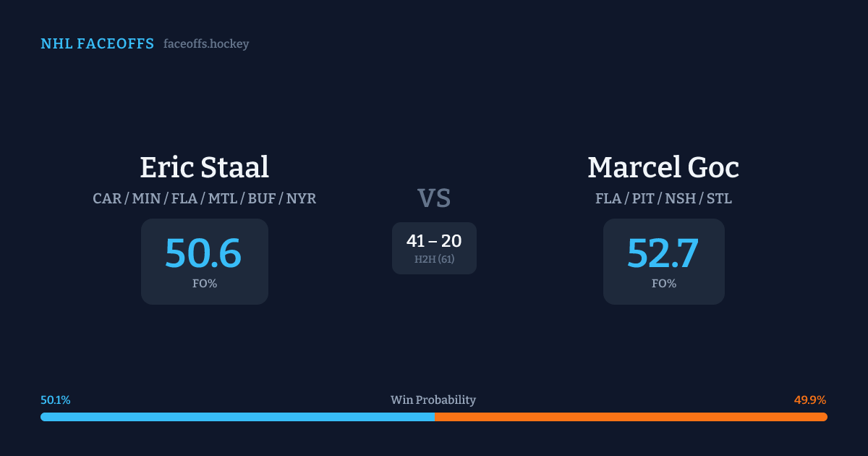Viewport: 868px width, 456px height.
Task: Click the H2H (61) label
Action: pyautogui.click(x=434, y=259)
